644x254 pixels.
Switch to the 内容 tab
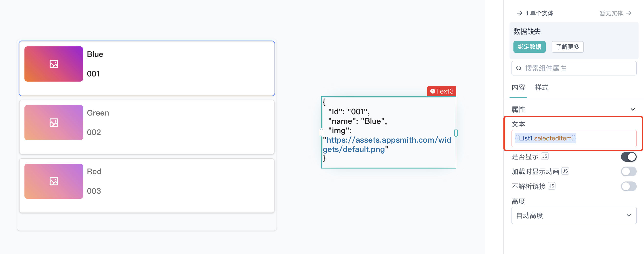(x=518, y=87)
